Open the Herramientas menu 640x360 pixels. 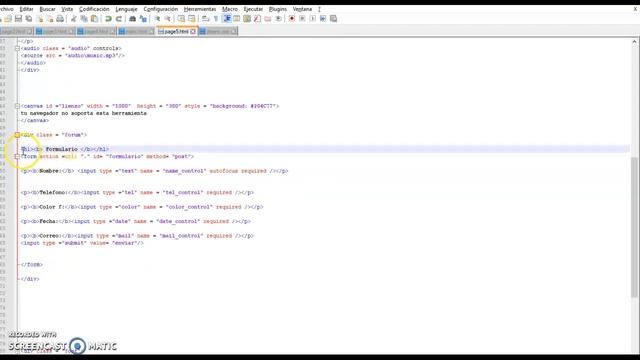[200, 9]
